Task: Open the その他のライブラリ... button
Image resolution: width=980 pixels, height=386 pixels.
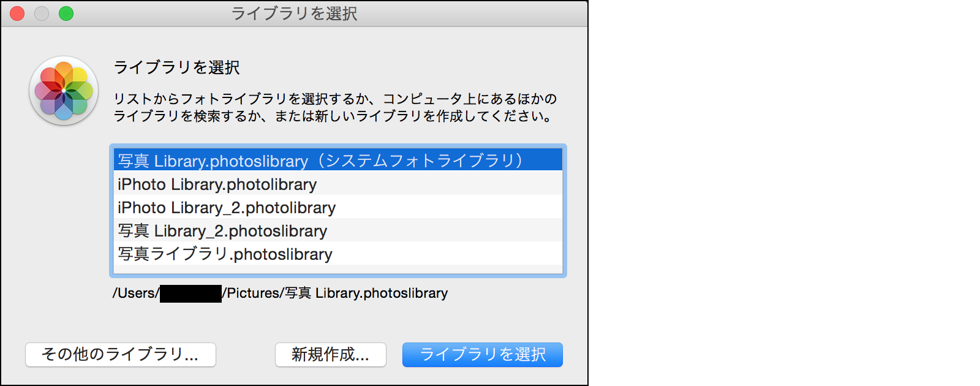Action: click(120, 355)
